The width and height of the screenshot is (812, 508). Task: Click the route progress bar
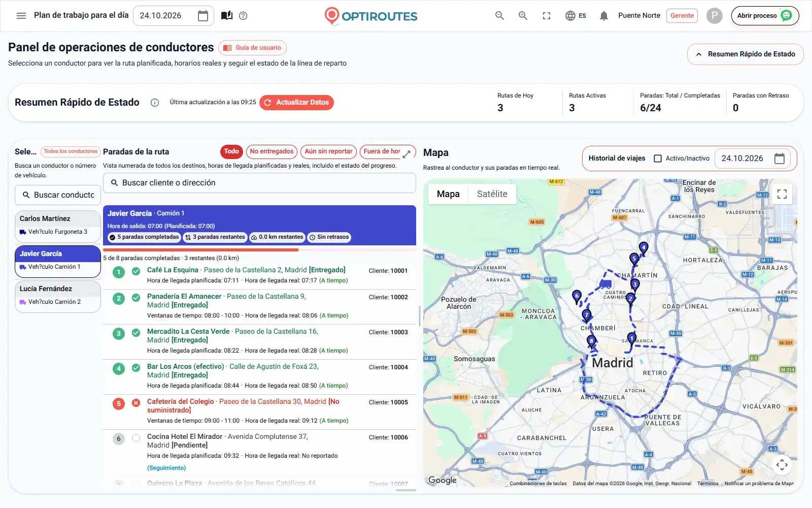coord(259,249)
